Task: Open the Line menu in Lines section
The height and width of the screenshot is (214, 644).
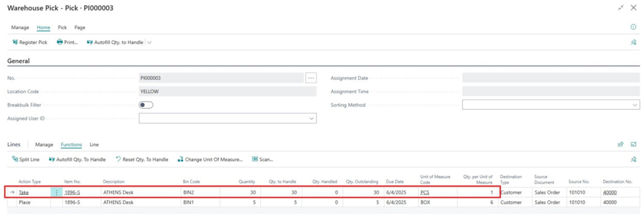Action: [94, 145]
